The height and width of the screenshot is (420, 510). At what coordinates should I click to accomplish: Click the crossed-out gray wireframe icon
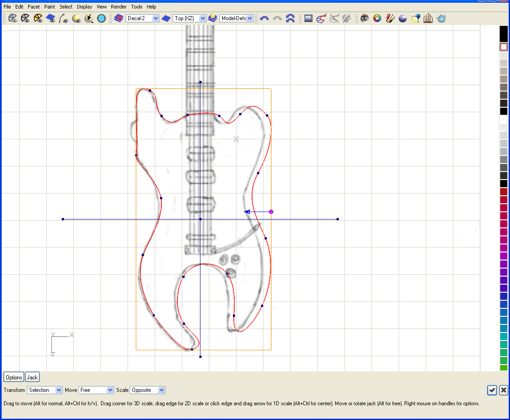coord(334,18)
